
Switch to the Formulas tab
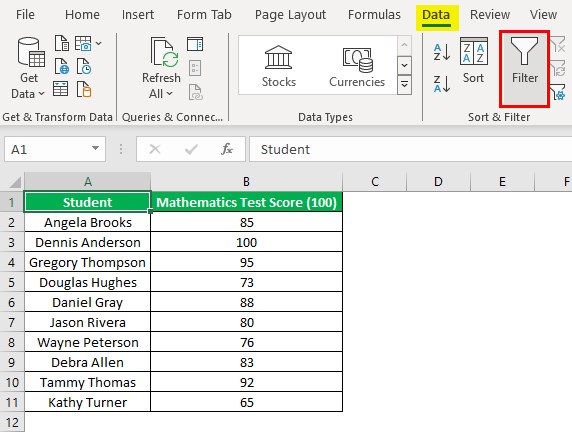374,15
